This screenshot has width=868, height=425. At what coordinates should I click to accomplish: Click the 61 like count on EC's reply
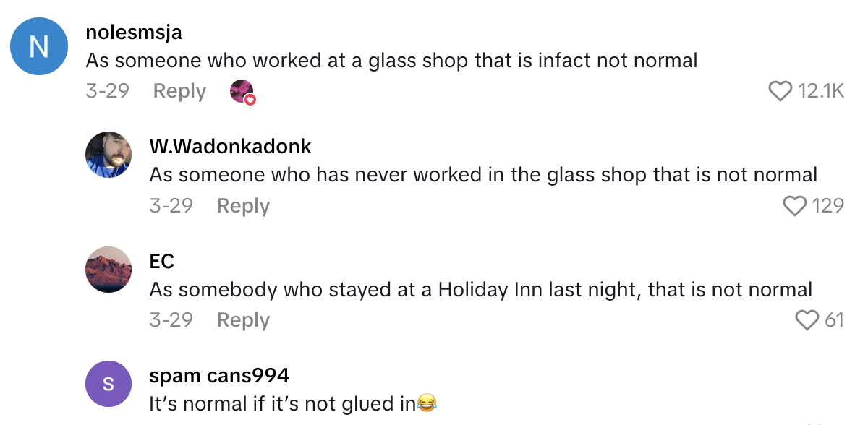(833, 320)
